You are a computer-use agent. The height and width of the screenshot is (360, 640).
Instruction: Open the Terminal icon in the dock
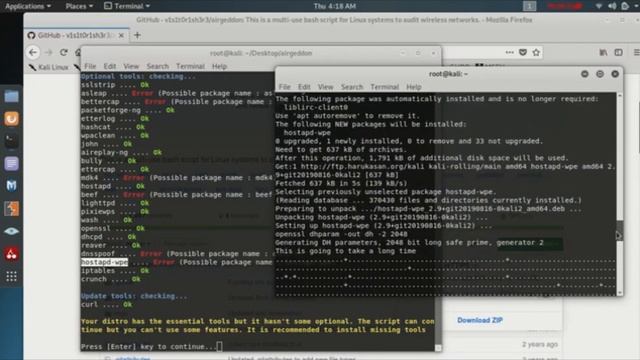[11, 141]
